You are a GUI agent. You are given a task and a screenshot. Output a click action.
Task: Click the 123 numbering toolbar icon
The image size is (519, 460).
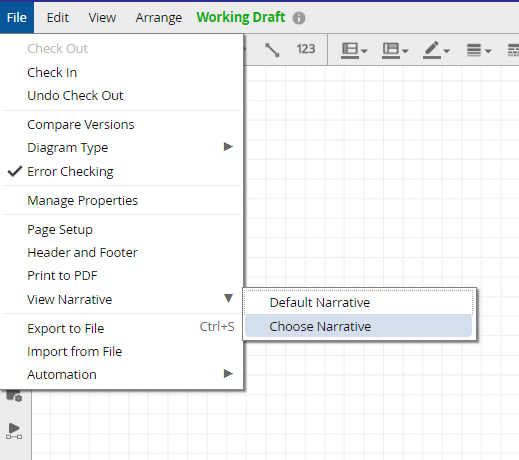[306, 49]
